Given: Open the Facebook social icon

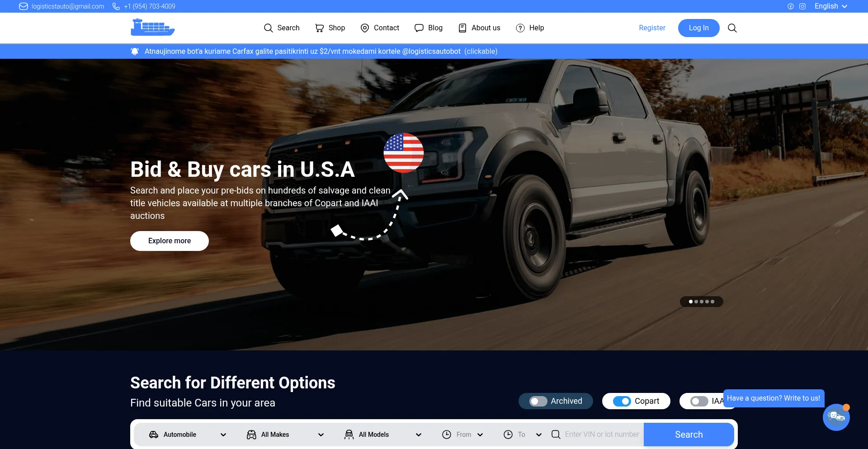Looking at the screenshot, I should 790,6.
